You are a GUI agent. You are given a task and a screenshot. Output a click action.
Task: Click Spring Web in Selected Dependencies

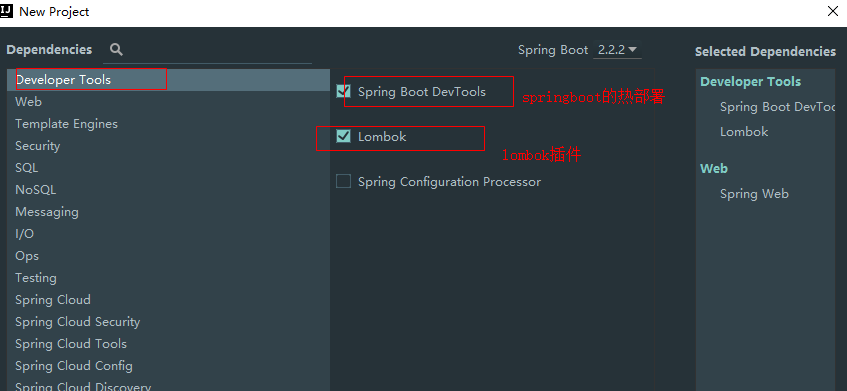(x=754, y=194)
